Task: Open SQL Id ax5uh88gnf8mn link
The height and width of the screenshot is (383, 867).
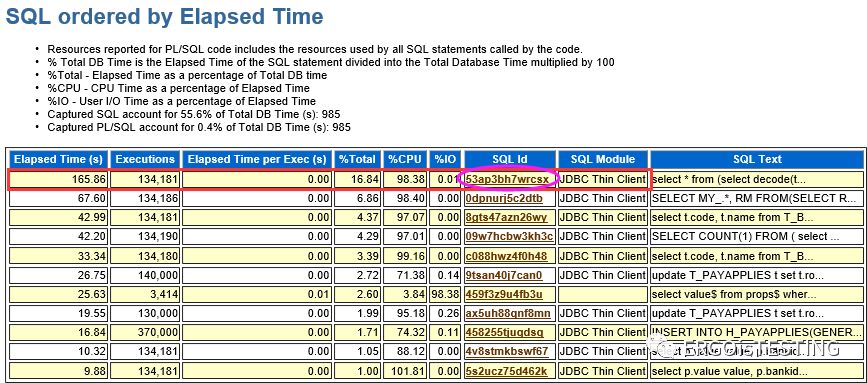Action: pyautogui.click(x=508, y=313)
